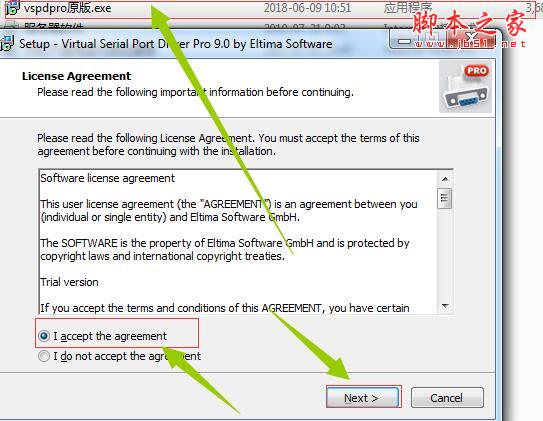Click the license text scrollbar thumb
The width and height of the screenshot is (543, 421).
pyautogui.click(x=445, y=198)
